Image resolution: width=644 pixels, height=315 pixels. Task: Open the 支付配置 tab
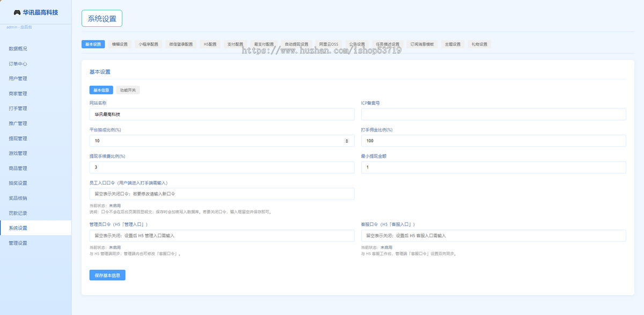(235, 45)
